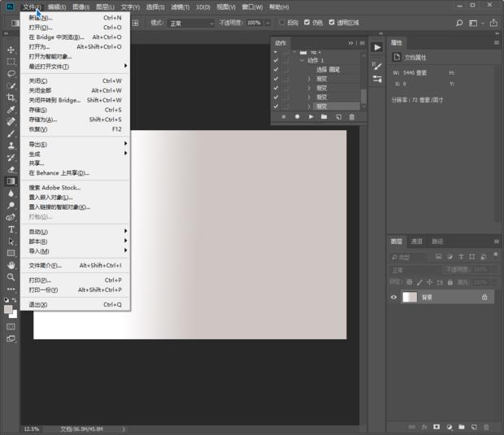Hide the 背景 layer using eye icon
Image resolution: width=504 pixels, height=435 pixels.
coord(394,298)
